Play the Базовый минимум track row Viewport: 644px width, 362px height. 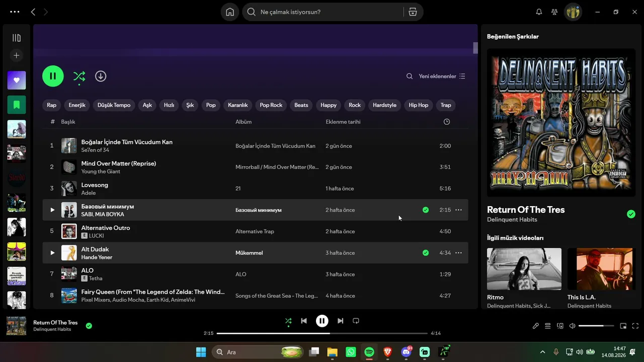coord(52,210)
